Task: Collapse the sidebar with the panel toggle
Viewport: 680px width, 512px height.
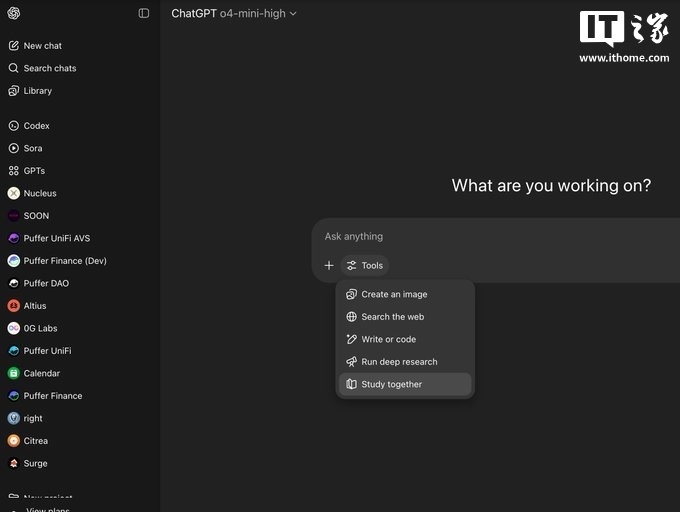Action: click(x=144, y=13)
